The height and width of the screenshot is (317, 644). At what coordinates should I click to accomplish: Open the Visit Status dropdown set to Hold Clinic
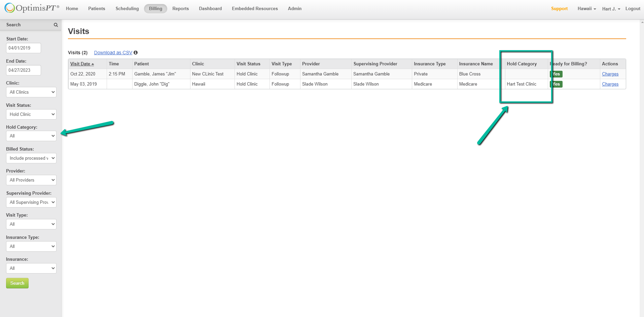click(31, 114)
